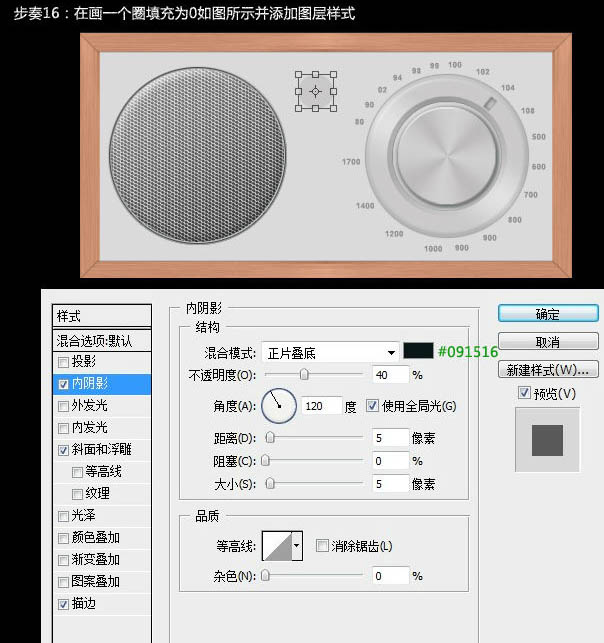Click the center crosshair of the selected shape
The width and height of the screenshot is (604, 643).
point(315,91)
